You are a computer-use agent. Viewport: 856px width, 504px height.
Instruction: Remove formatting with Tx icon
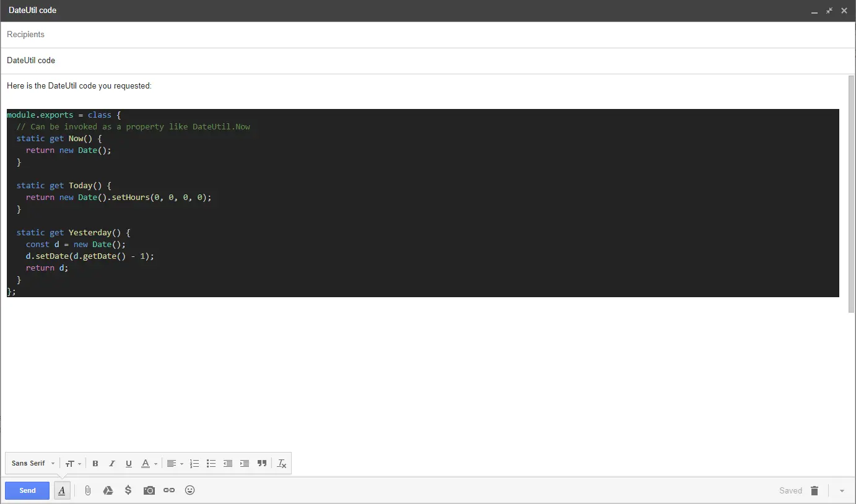pyautogui.click(x=282, y=463)
